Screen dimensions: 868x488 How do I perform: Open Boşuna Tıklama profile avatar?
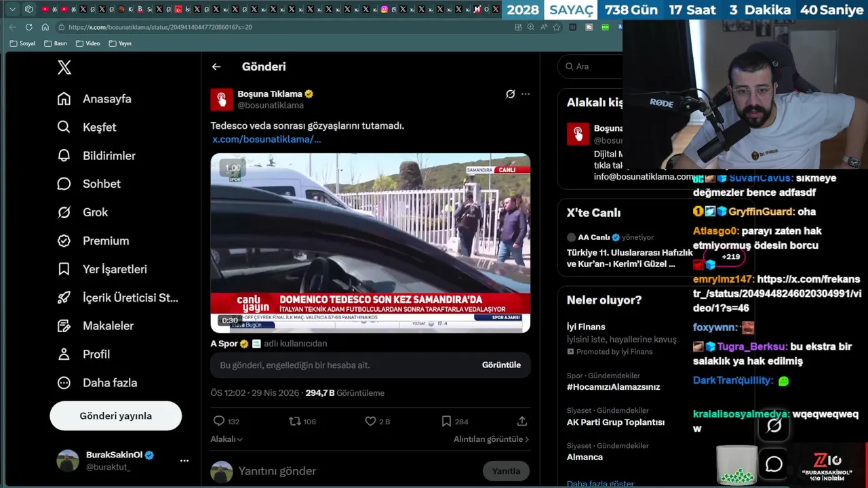[222, 99]
